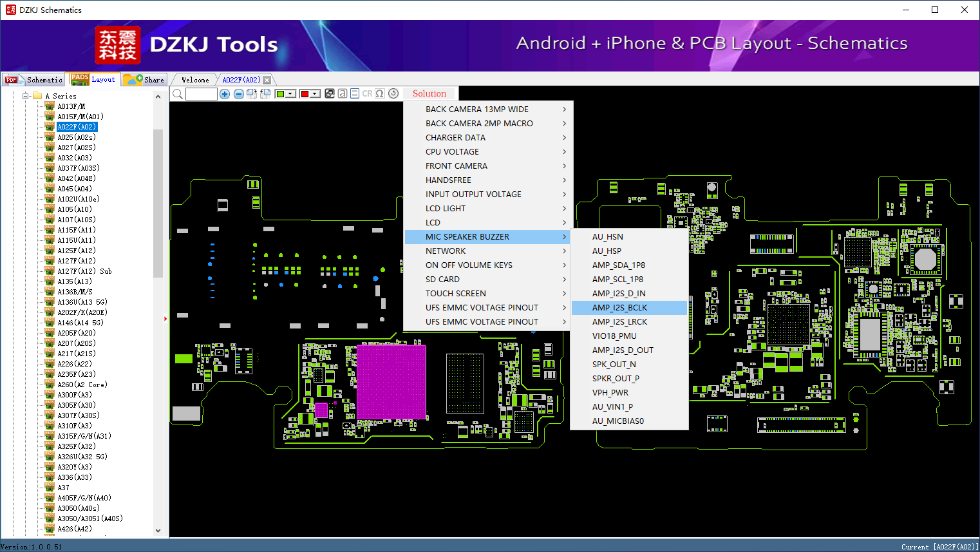The image size is (980, 552).
Task: Click the rotate counter-clockwise pages icon
Action: (265, 94)
